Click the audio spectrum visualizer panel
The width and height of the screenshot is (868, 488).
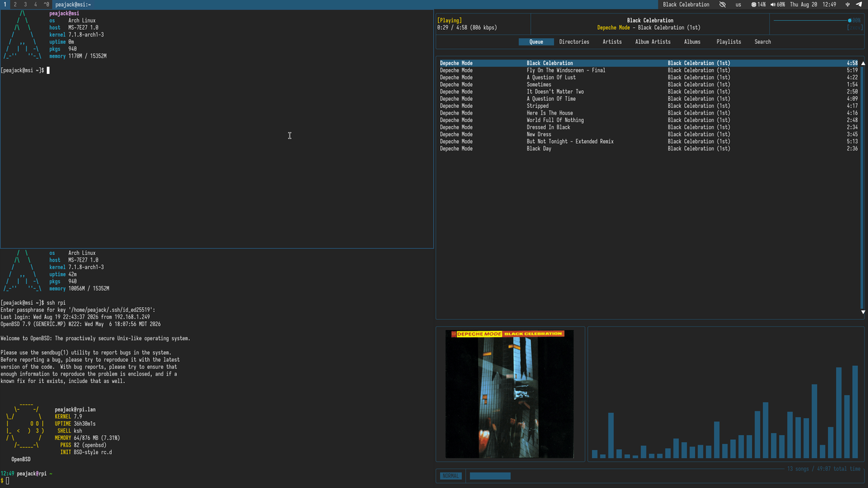(726, 394)
